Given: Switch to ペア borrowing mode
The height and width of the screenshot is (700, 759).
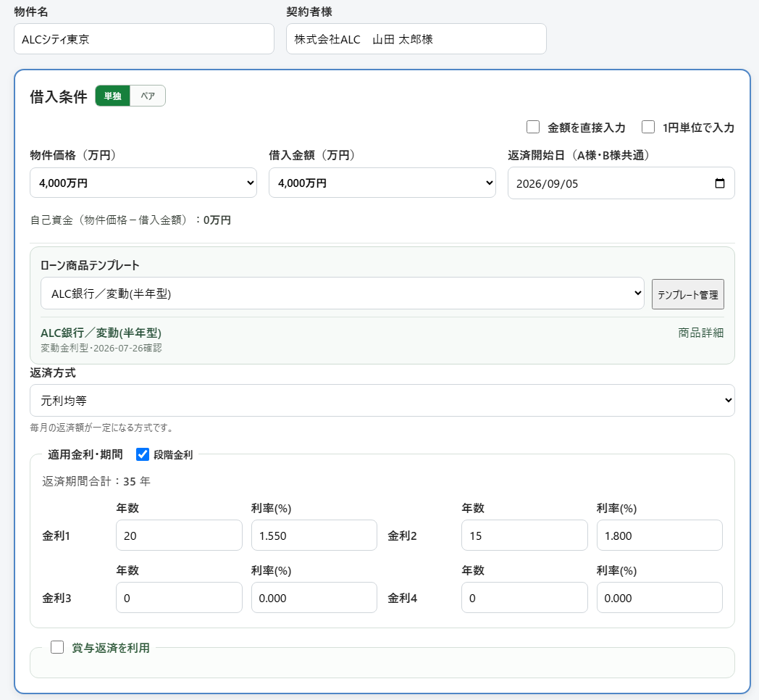Looking at the screenshot, I should point(148,96).
